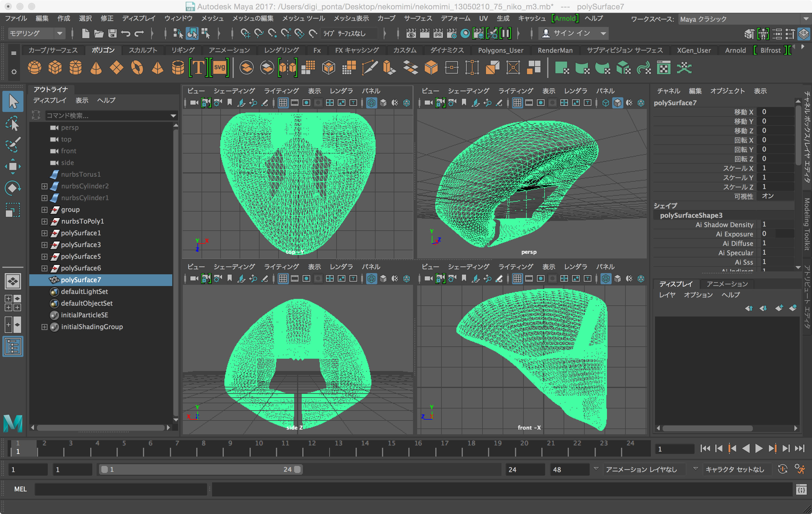
Task: Select the Rotate tool in the toolbox
Action: coord(13,188)
